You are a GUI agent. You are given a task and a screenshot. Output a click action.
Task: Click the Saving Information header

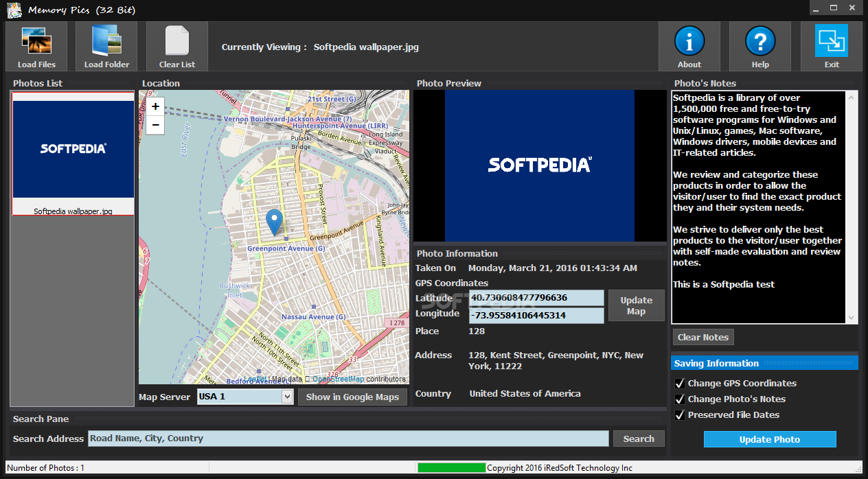[x=764, y=363]
